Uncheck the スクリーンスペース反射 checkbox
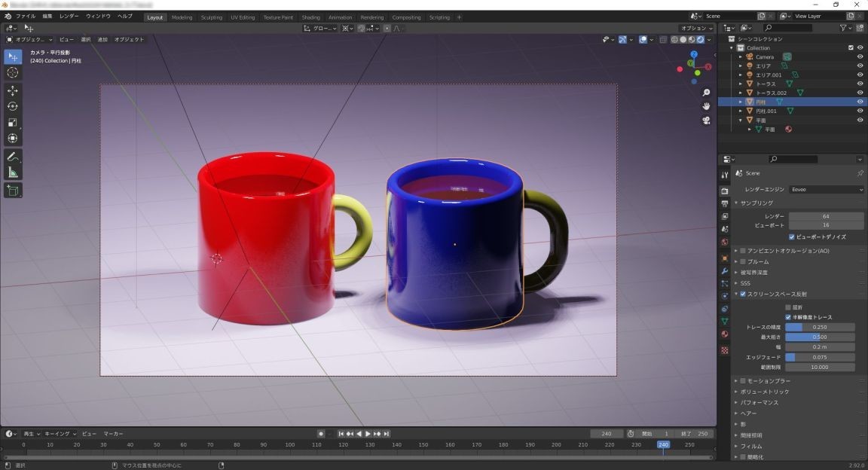 [743, 294]
